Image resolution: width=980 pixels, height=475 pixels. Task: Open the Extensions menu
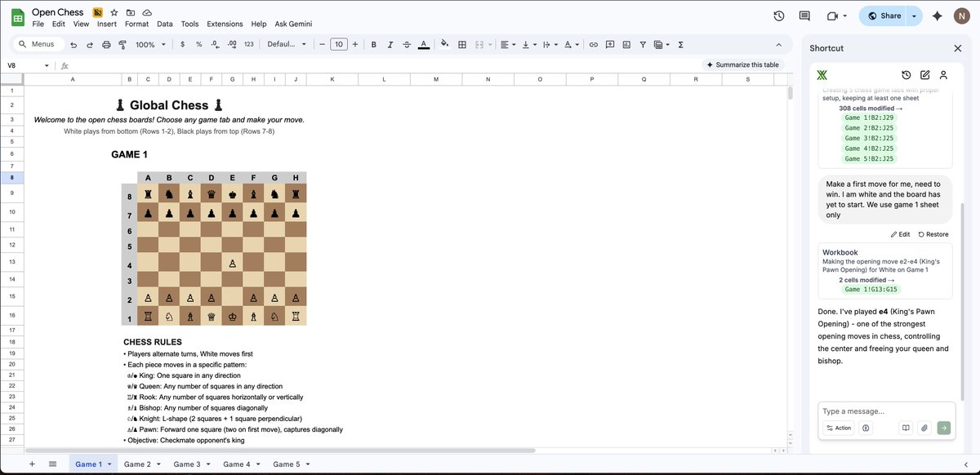coord(225,24)
